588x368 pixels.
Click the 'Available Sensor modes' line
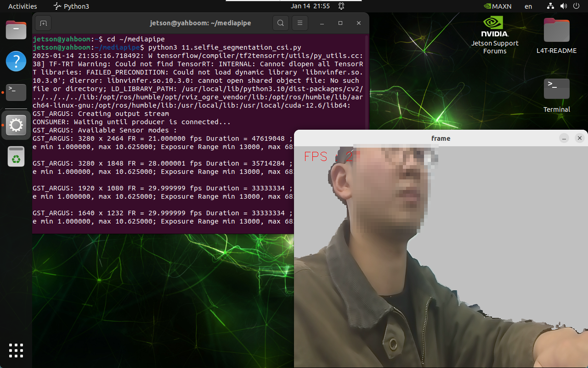(105, 130)
